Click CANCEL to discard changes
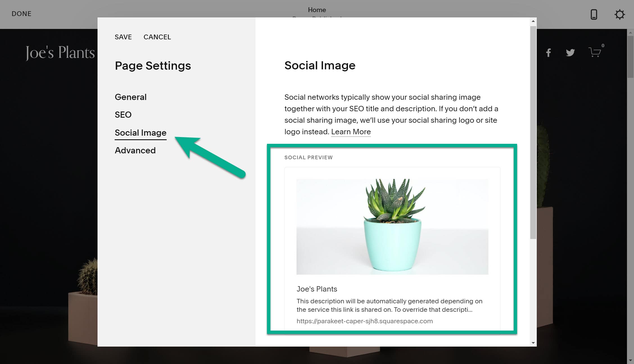This screenshot has width=634, height=364. pos(157,37)
